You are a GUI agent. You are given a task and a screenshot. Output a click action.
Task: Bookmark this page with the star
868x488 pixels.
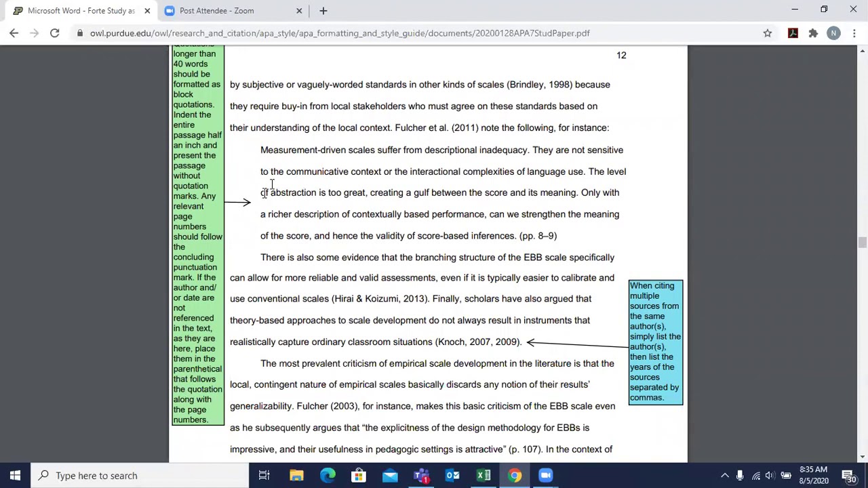[767, 33]
